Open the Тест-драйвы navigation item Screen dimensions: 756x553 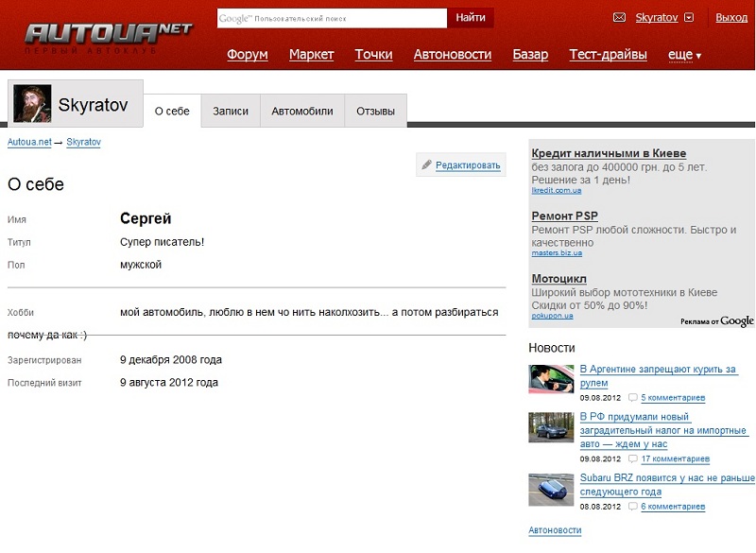pos(608,55)
